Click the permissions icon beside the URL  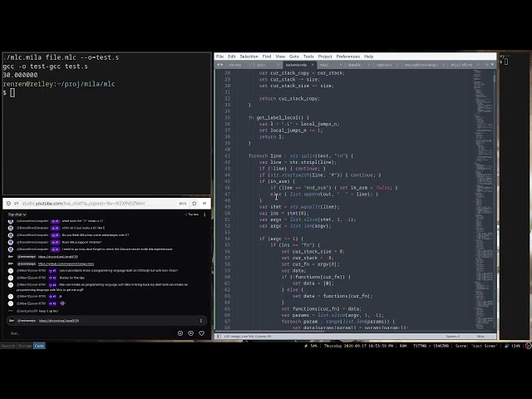(16, 203)
